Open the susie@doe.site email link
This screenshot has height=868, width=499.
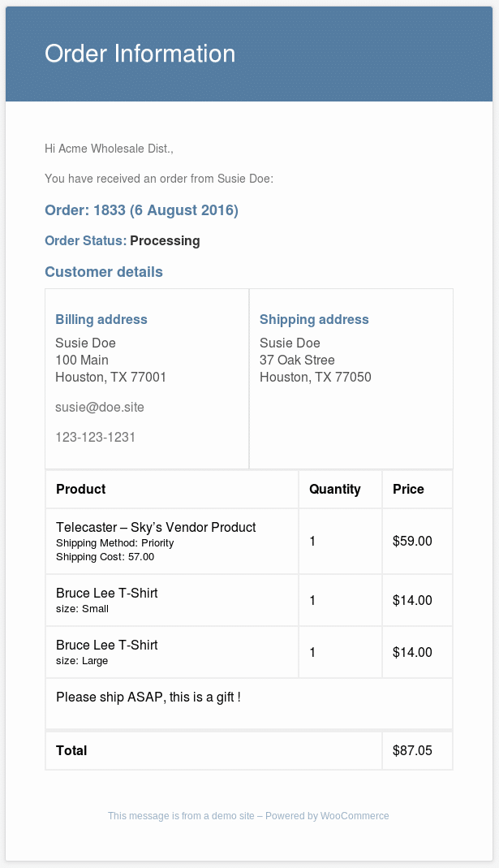click(x=100, y=407)
